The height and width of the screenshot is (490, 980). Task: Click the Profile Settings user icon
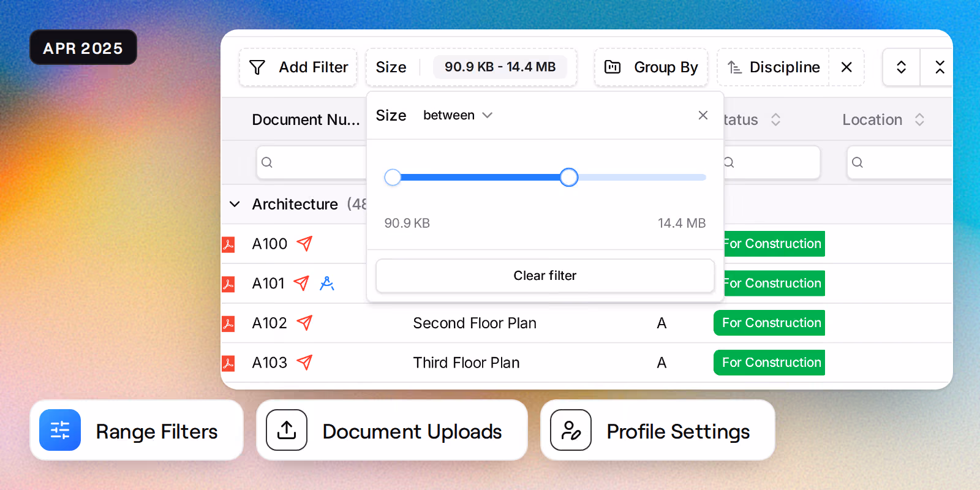point(571,430)
